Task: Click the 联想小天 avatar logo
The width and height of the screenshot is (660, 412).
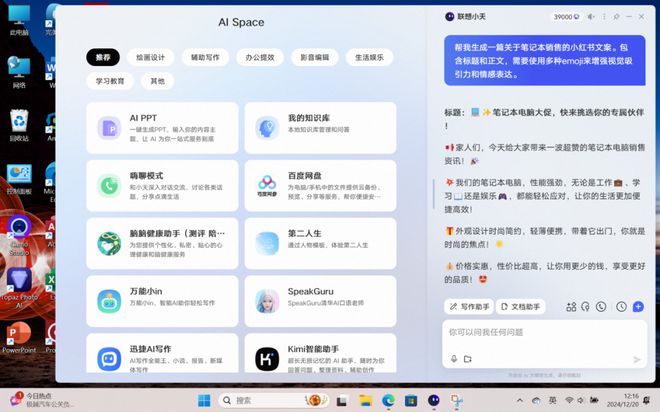Action: tap(450, 17)
